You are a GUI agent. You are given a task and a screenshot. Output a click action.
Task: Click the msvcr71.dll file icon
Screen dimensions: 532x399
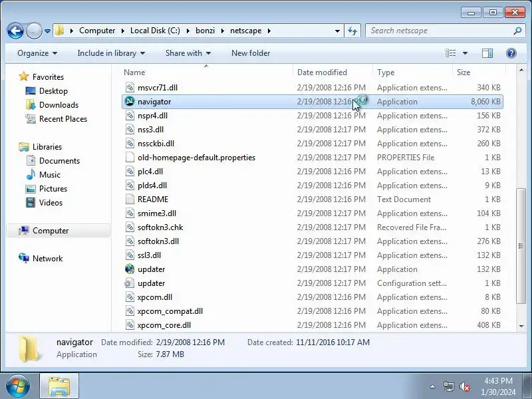(130, 88)
